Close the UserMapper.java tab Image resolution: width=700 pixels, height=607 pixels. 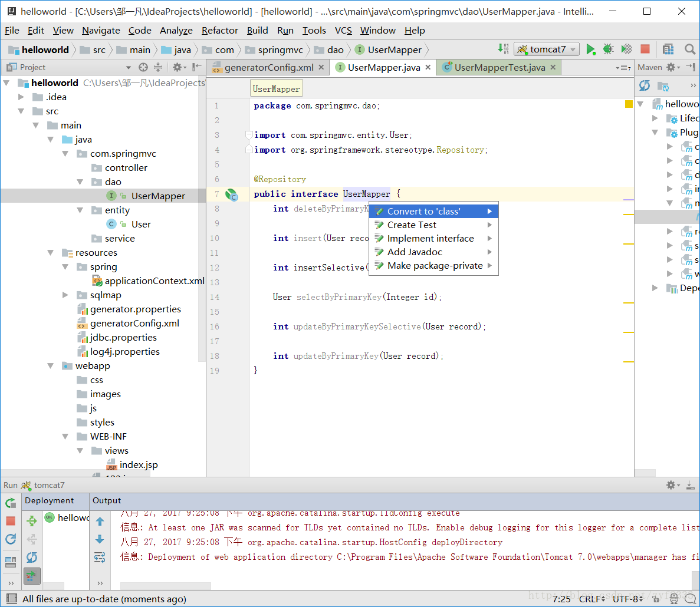click(428, 67)
